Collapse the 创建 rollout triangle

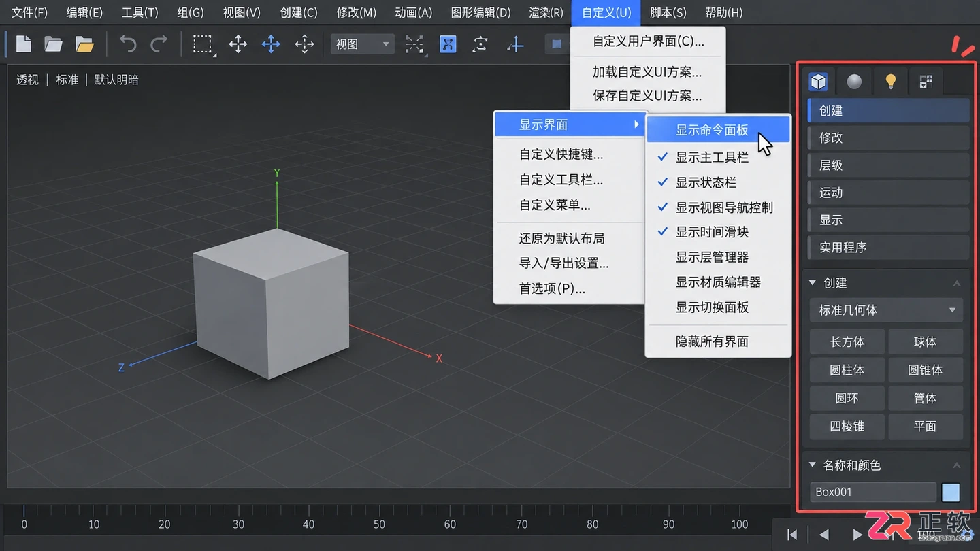point(812,282)
